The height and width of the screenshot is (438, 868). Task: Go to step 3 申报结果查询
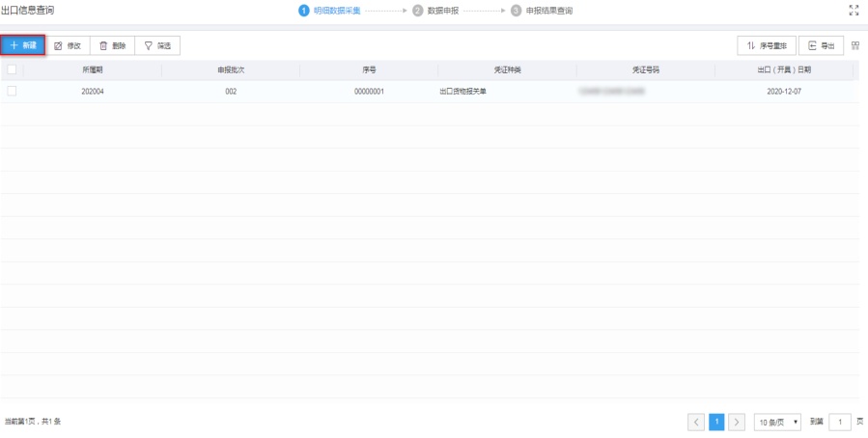pos(542,11)
